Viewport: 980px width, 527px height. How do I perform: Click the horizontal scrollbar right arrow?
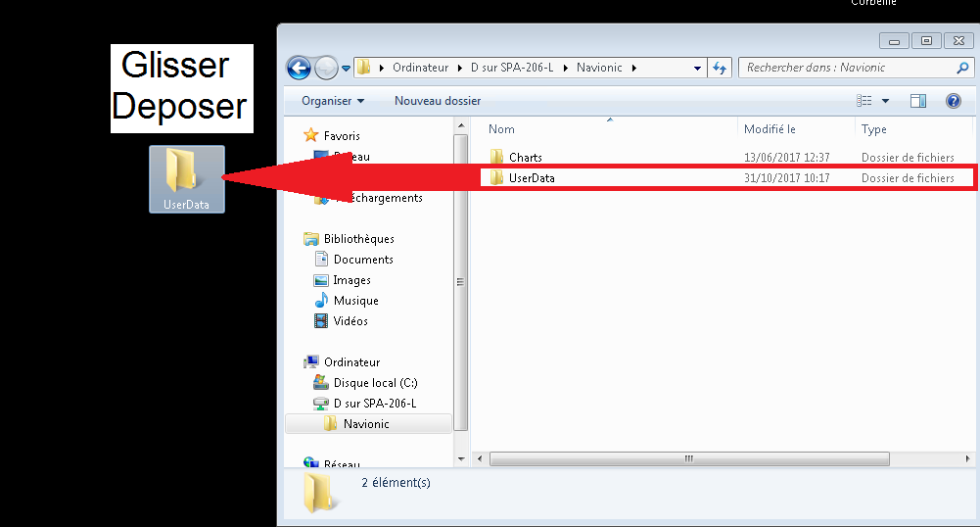(967, 458)
